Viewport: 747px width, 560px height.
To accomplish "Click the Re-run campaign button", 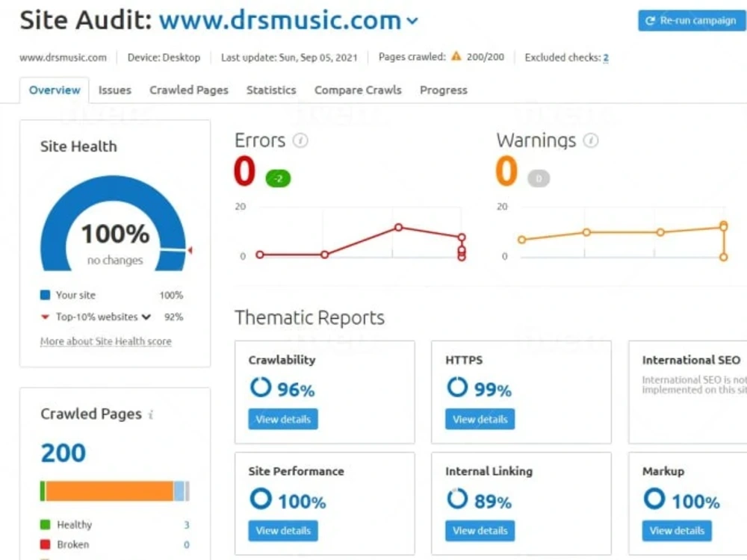I will (692, 20).
